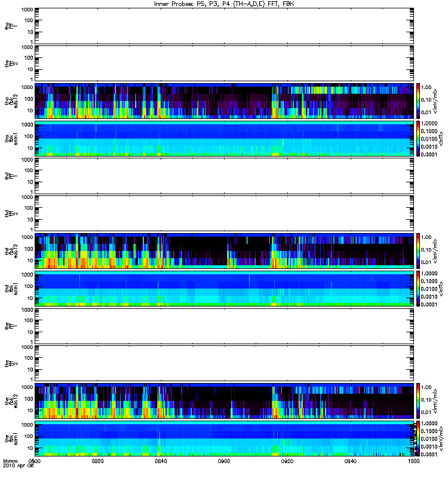The height and width of the screenshot is (478, 448).
Task: Select the 0800 time axis label
Action: 35,461
